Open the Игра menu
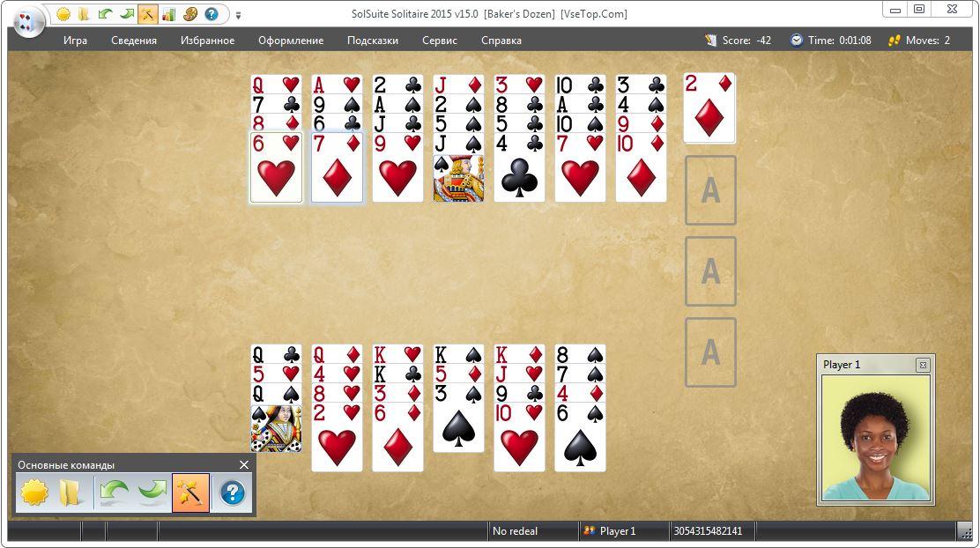980x548 pixels. coord(75,41)
